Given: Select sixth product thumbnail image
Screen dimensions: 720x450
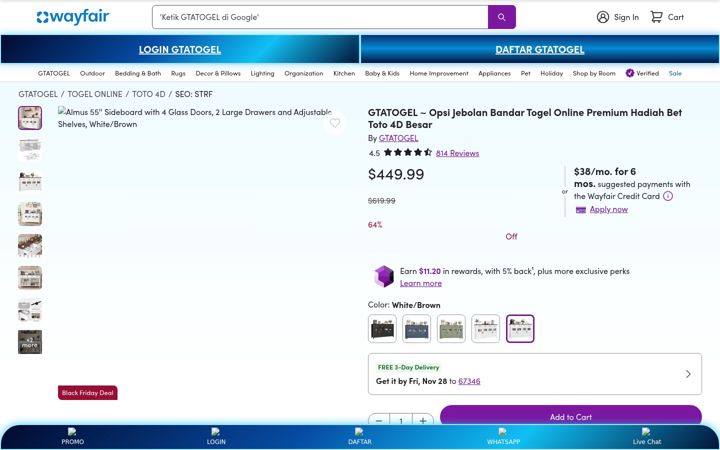Looking at the screenshot, I should [x=30, y=278].
